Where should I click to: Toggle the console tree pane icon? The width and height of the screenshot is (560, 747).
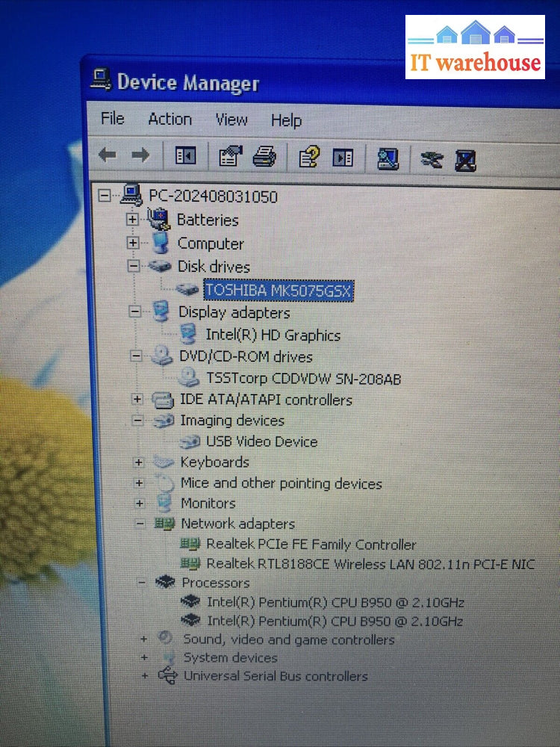[185, 156]
